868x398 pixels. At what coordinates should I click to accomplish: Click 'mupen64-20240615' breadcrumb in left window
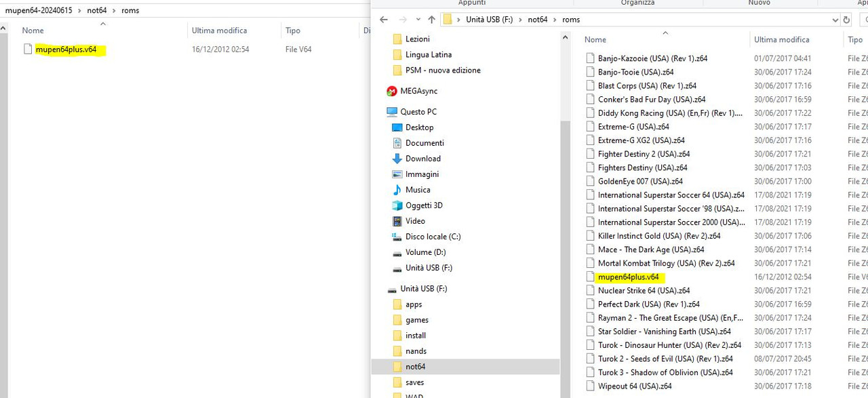[x=39, y=10]
